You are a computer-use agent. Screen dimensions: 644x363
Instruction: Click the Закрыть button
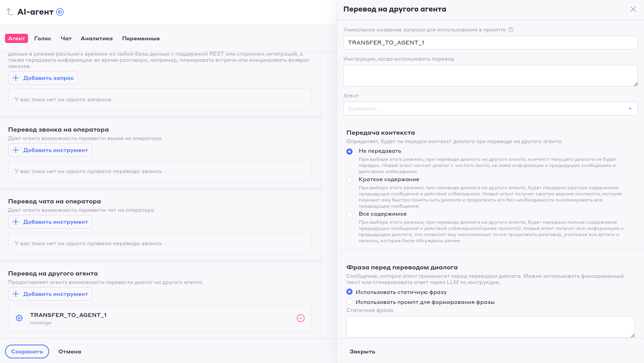(x=362, y=351)
